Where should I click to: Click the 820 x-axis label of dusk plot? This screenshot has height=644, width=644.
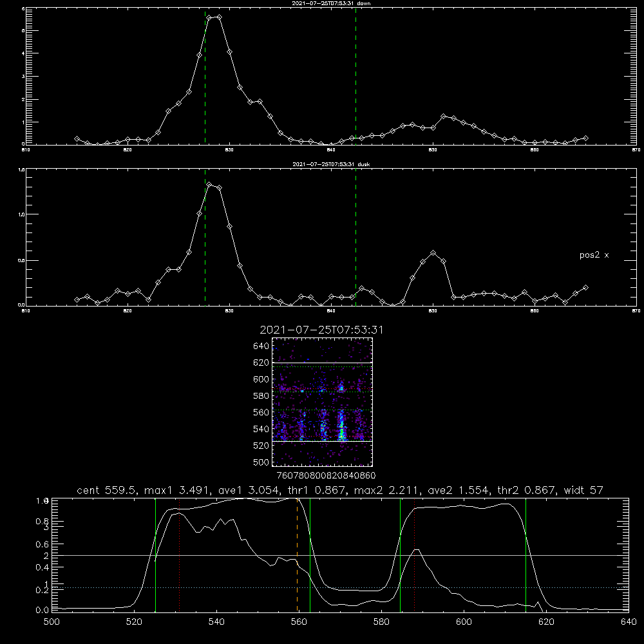[x=128, y=311]
